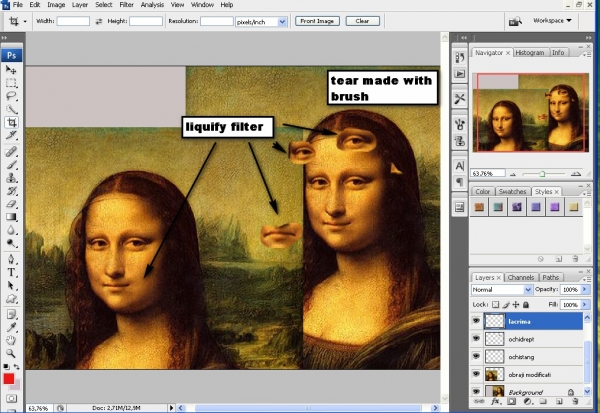
Task: Select the Lasso tool
Action: tap(11, 96)
